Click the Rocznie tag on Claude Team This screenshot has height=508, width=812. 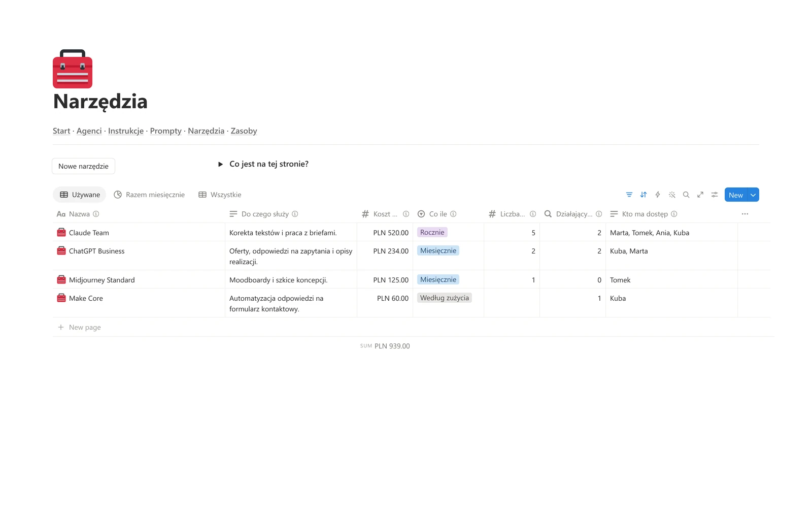432,232
